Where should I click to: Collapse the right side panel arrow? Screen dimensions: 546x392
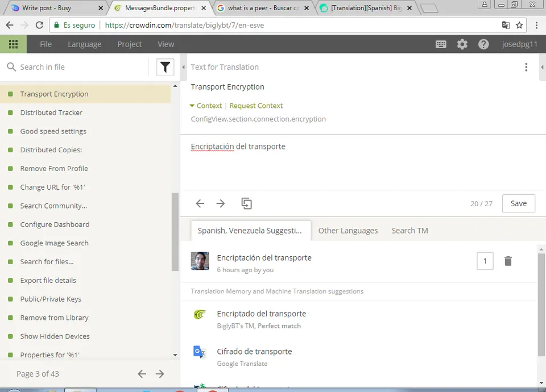click(542, 67)
